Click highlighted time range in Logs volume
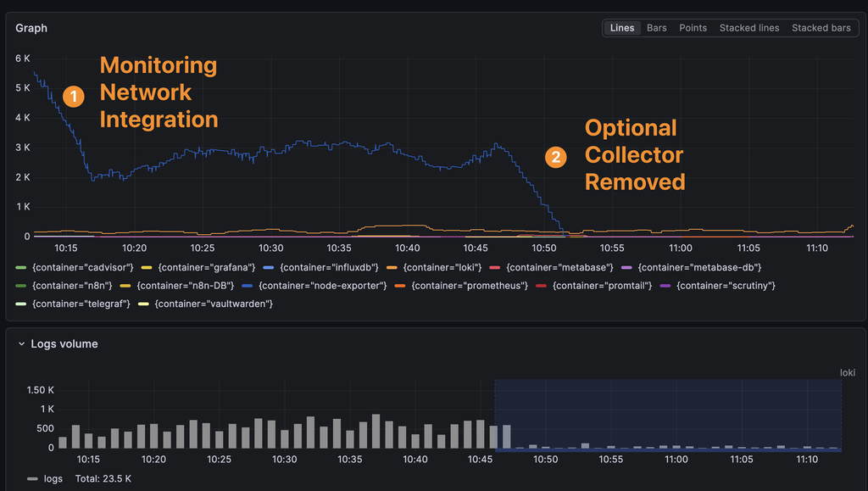This screenshot has width=868, height=491. [x=668, y=416]
